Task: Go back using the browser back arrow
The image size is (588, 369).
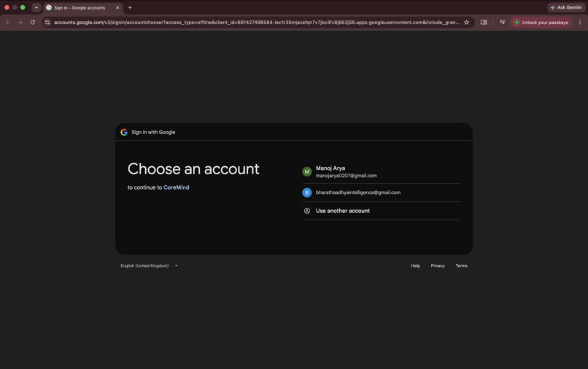Action: (8, 23)
